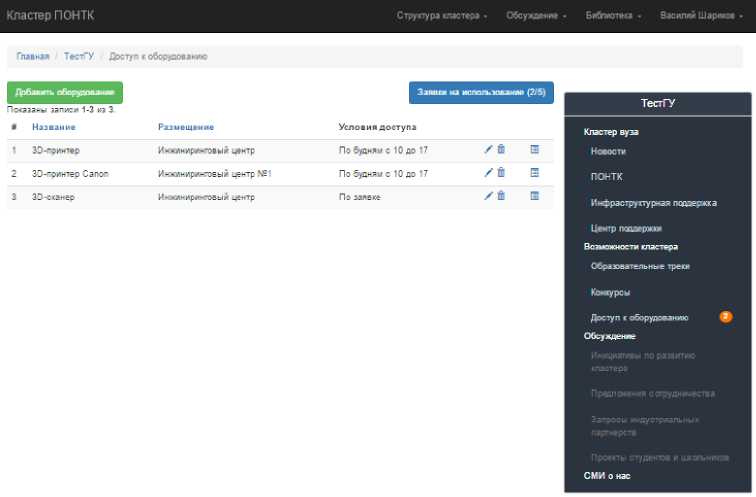This screenshot has width=756, height=497.
Task: Edit the 3D-принтер Canon equipment entry
Action: click(x=488, y=173)
